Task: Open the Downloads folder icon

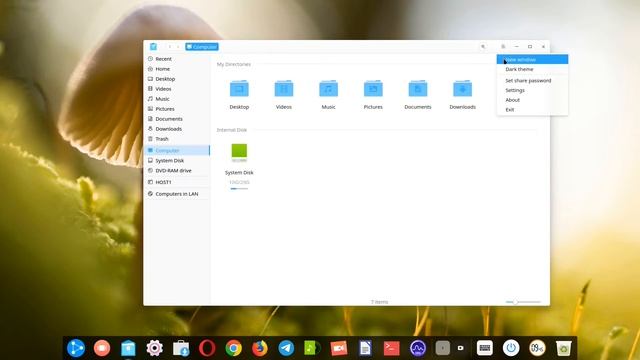Action: (462, 89)
